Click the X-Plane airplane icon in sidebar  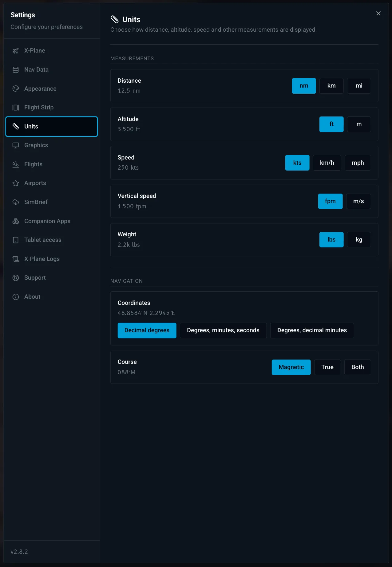(16, 51)
